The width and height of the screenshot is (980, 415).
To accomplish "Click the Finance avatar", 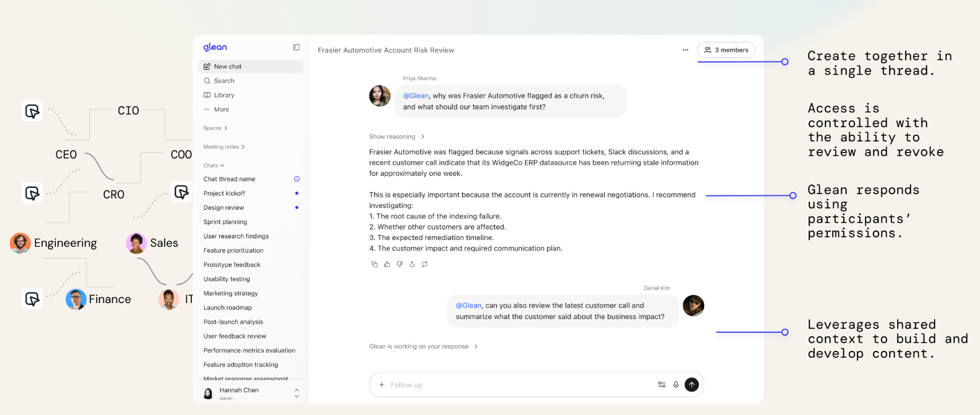I will click(x=76, y=299).
